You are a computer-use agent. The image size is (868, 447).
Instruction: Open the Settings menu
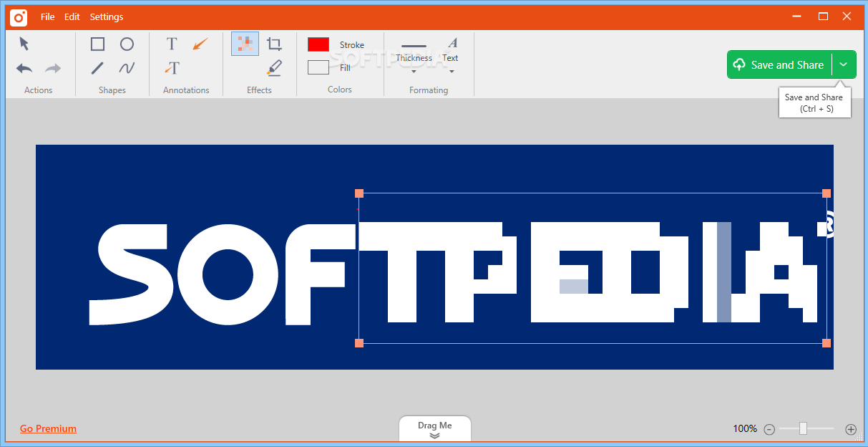[107, 16]
